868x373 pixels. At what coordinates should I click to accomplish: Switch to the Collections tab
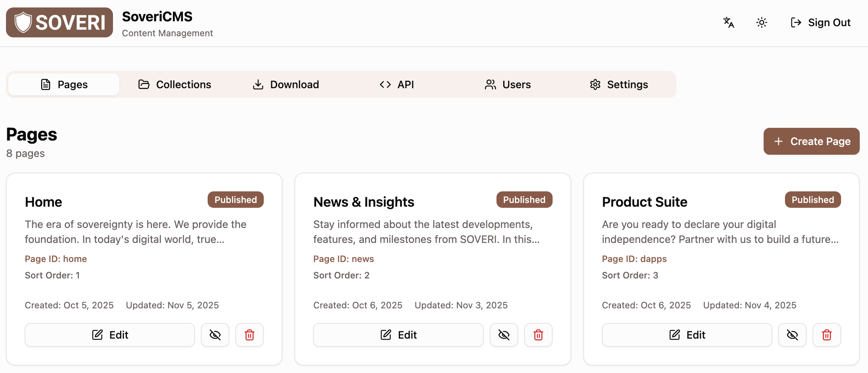tap(175, 84)
